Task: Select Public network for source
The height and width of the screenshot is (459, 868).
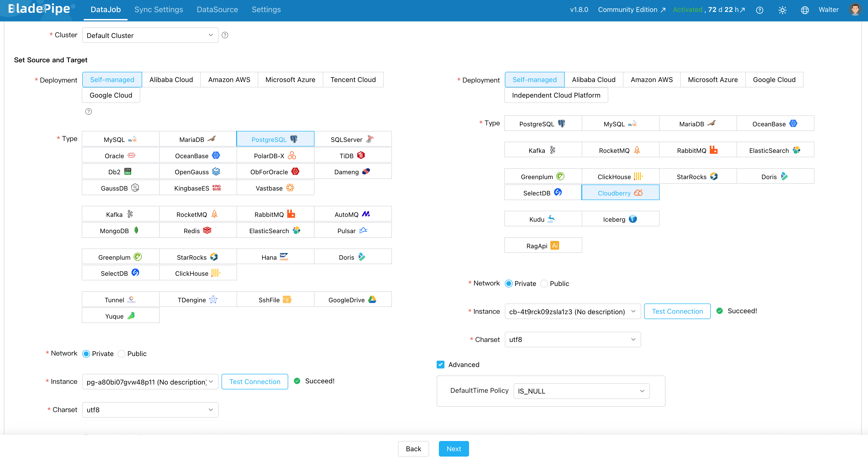Action: click(122, 354)
